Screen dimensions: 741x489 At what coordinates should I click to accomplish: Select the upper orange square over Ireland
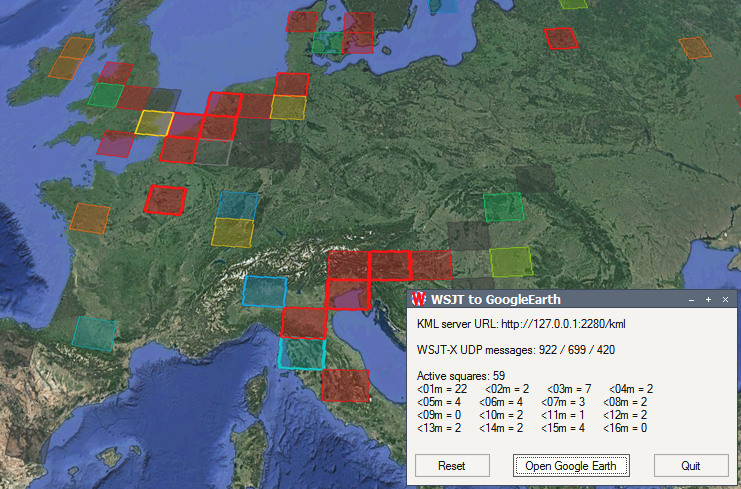click(76, 47)
